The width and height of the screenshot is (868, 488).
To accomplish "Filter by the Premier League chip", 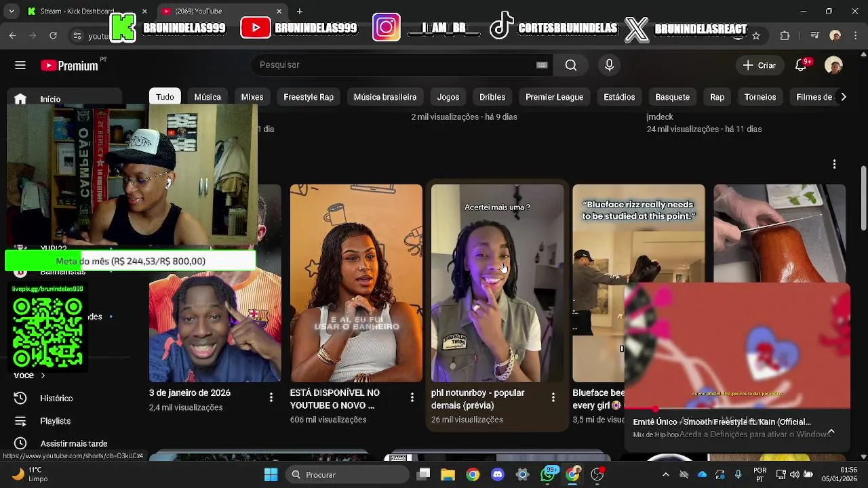I will 554,97.
